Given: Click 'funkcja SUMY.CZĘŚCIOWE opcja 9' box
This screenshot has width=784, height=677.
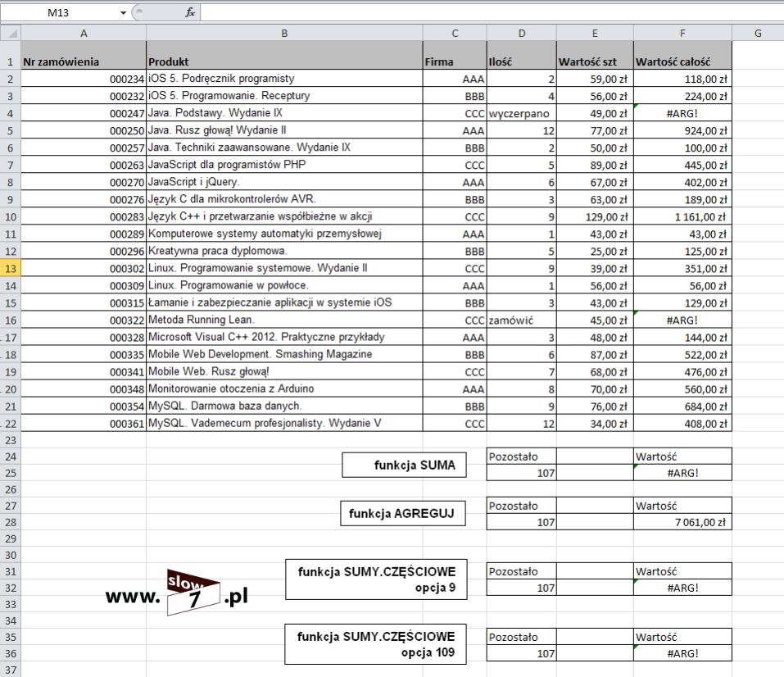Looking at the screenshot, I should [376, 579].
